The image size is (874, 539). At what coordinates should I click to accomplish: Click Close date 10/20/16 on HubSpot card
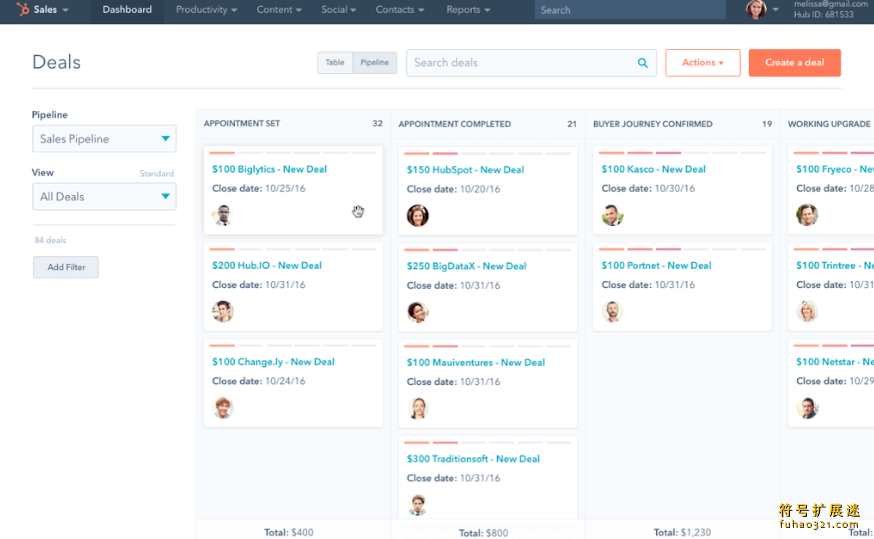click(453, 189)
